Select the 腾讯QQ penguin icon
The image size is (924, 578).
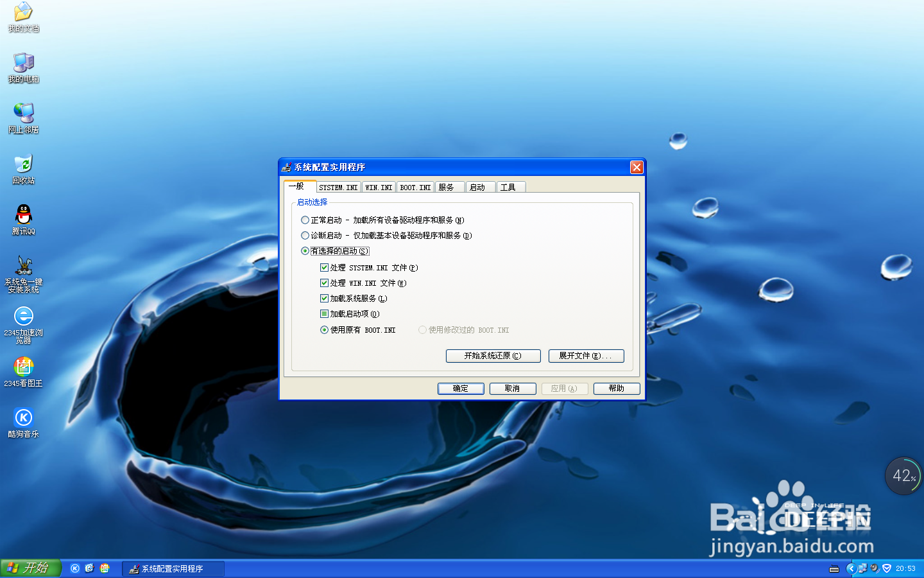pyautogui.click(x=24, y=220)
